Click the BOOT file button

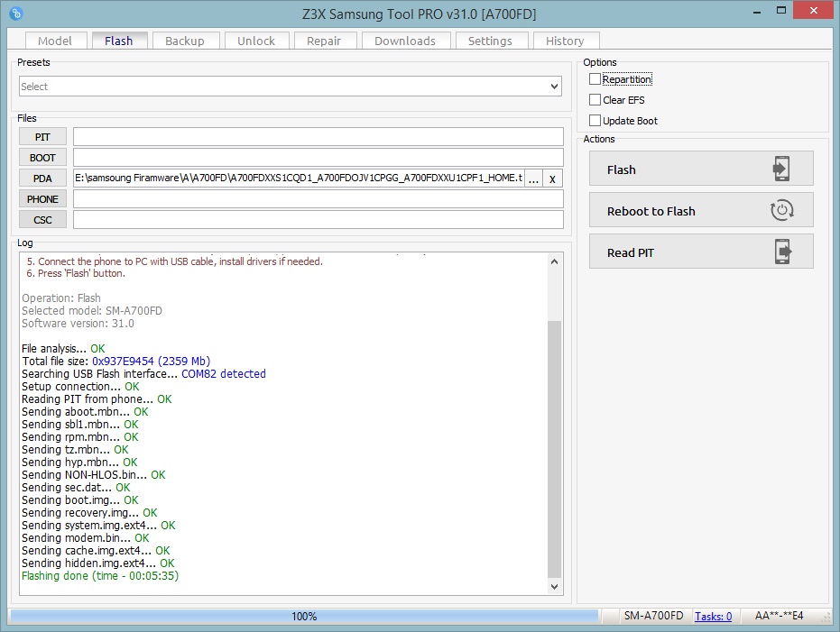pyautogui.click(x=43, y=158)
